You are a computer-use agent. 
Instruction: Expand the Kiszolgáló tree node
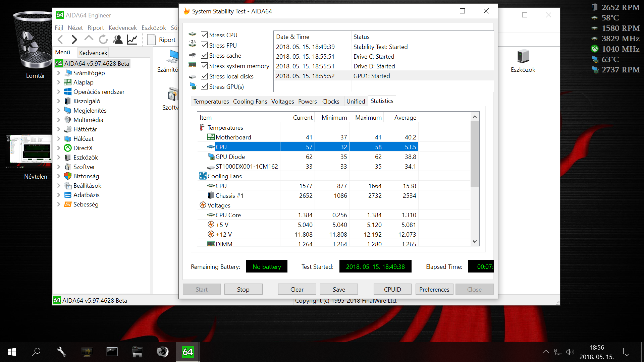pyautogui.click(x=59, y=101)
